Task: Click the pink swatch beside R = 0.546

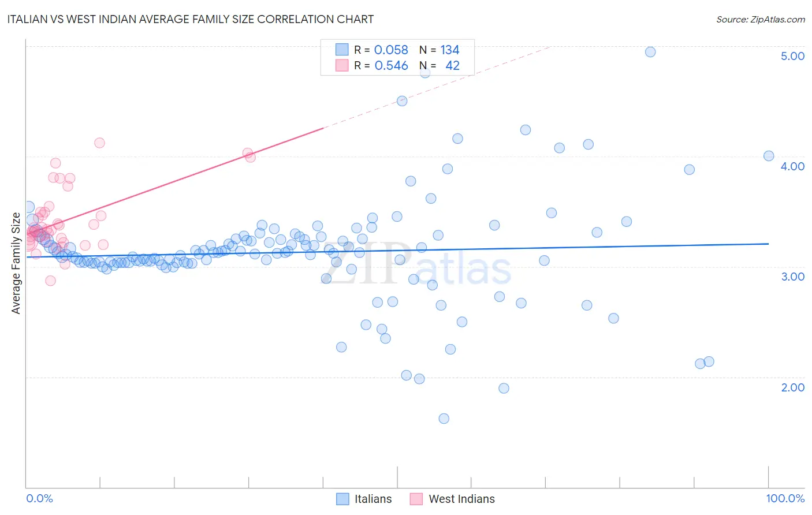Action: 342,65
